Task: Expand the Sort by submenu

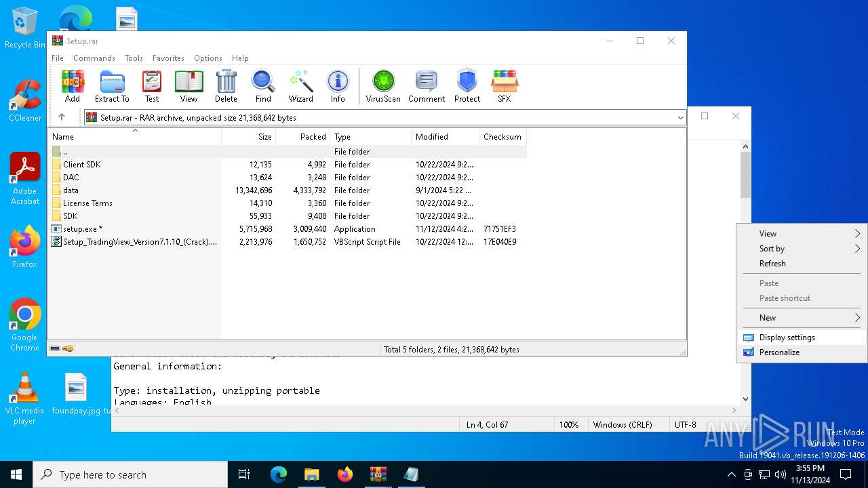Action: tap(802, 249)
